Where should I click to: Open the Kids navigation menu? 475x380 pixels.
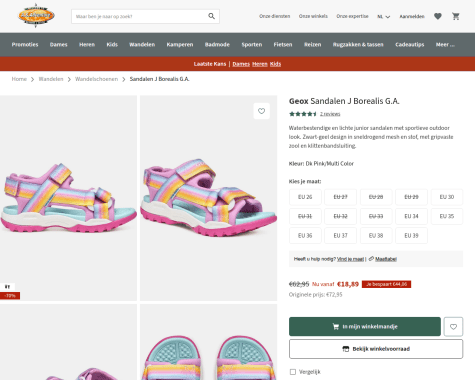click(x=112, y=44)
